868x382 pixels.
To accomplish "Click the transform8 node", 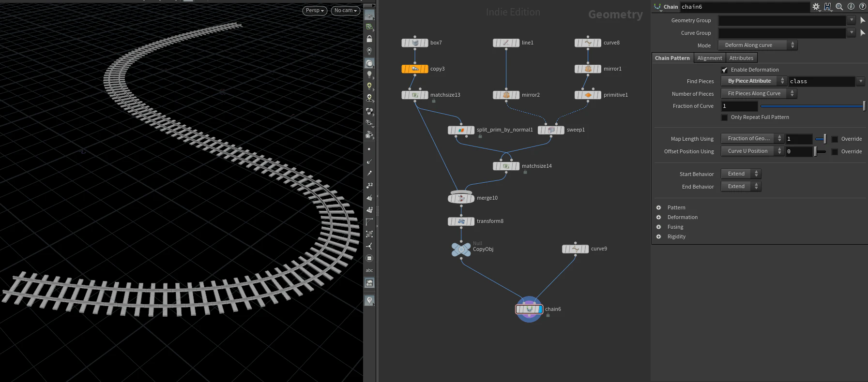I will (461, 221).
